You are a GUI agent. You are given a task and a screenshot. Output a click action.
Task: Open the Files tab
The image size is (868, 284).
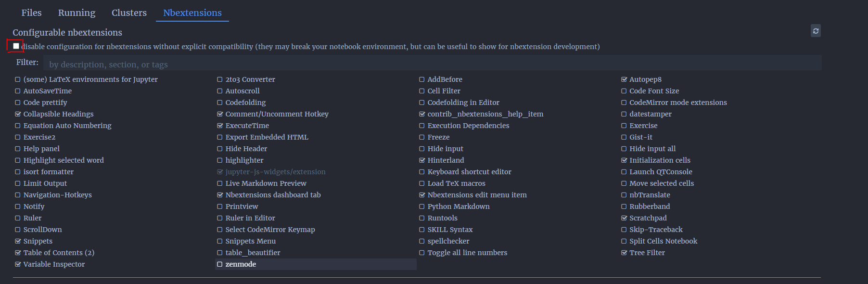(x=31, y=13)
